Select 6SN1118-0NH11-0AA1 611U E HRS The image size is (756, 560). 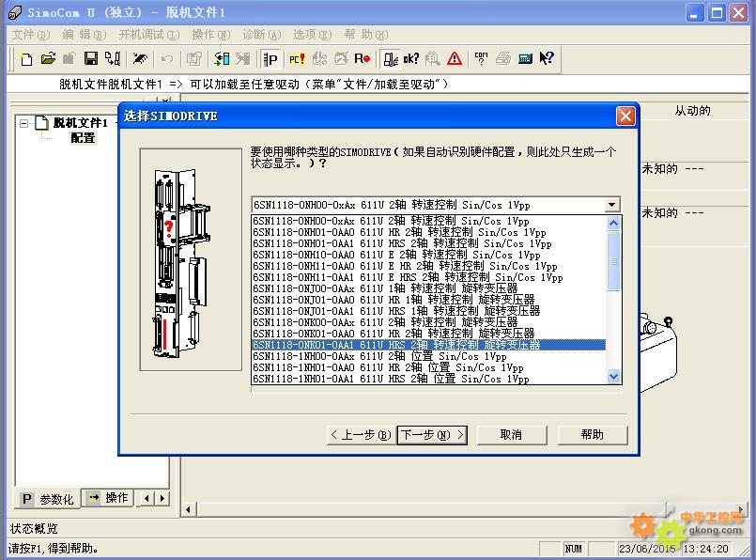click(428, 278)
